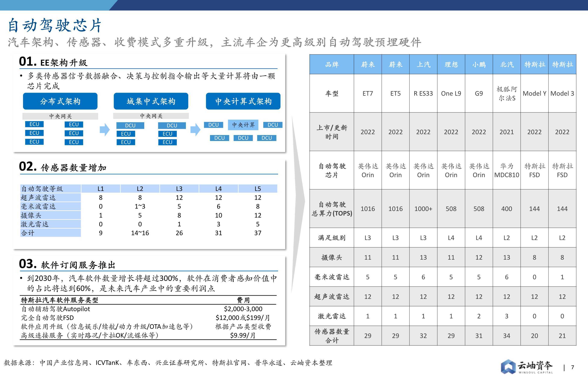Screen dimensions: 588x378
Task: Click the 中央网关 bar under 域集中式架构
Action: point(151,116)
